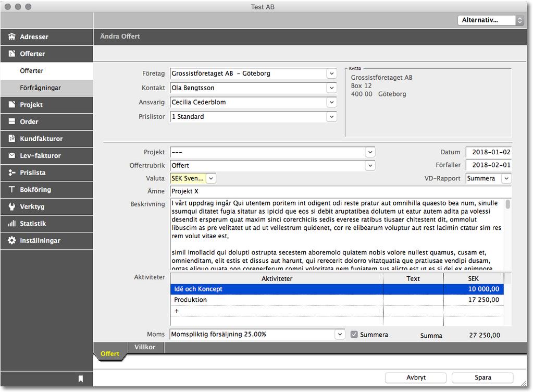Select the Offert tab
The image size is (533, 392).
(x=110, y=353)
